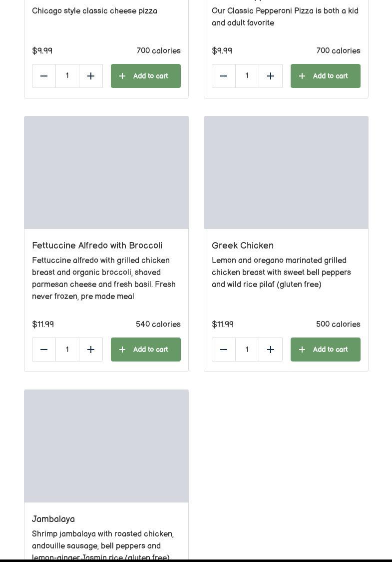Decrease quantity for Classic Pepperoni Pizza
This screenshot has height=562, width=392.
(224, 76)
